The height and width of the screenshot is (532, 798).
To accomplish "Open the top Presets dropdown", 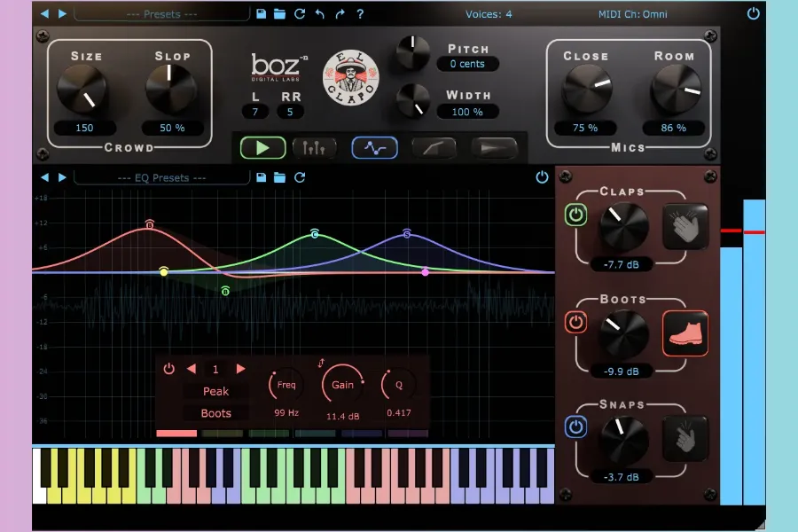I will coord(160,14).
